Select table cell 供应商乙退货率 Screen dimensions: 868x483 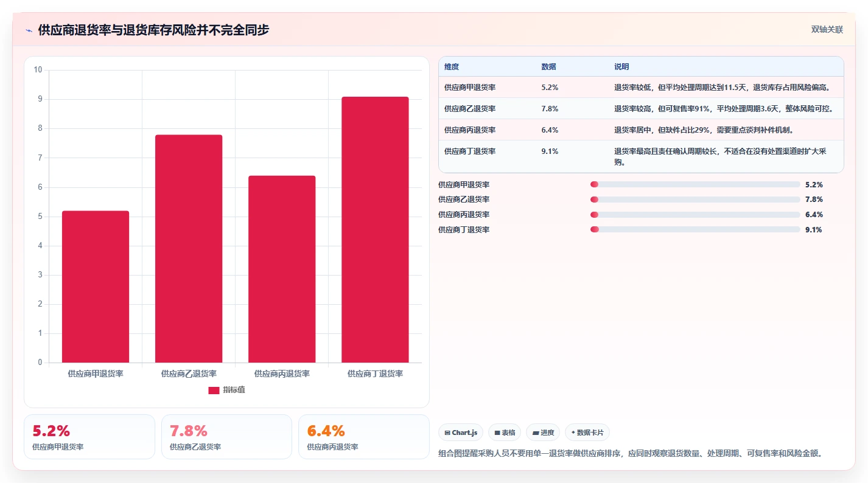pos(470,109)
